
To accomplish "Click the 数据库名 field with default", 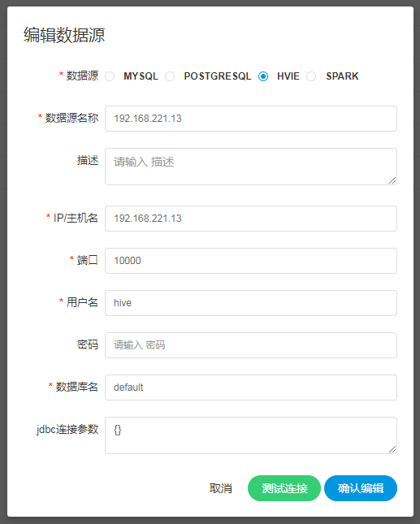I will click(250, 388).
